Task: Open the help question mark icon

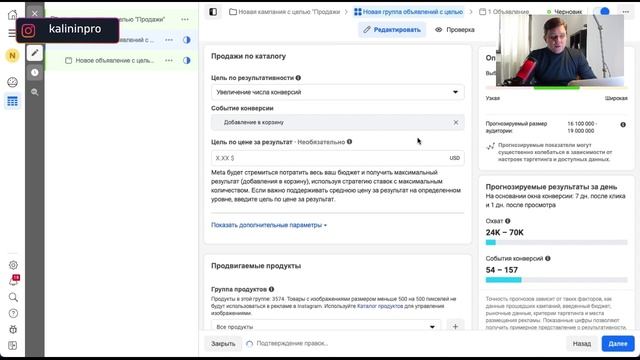Action: coord(13,313)
